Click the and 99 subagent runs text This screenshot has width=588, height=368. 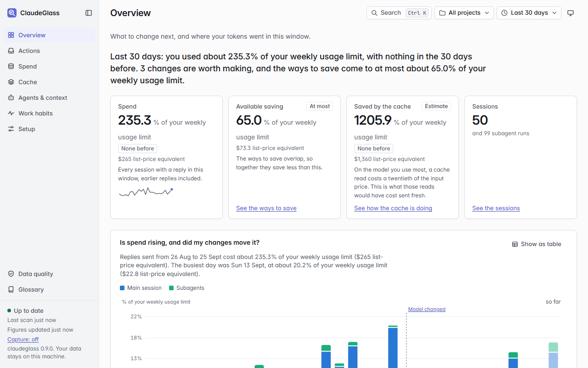(x=501, y=133)
